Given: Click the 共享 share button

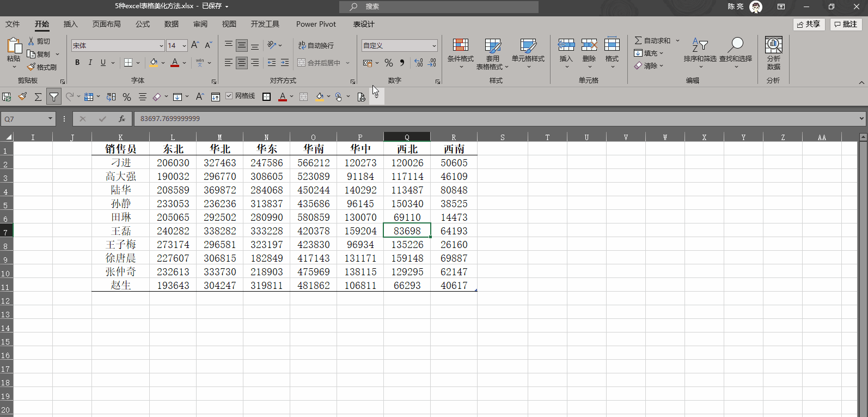Looking at the screenshot, I should click(809, 24).
